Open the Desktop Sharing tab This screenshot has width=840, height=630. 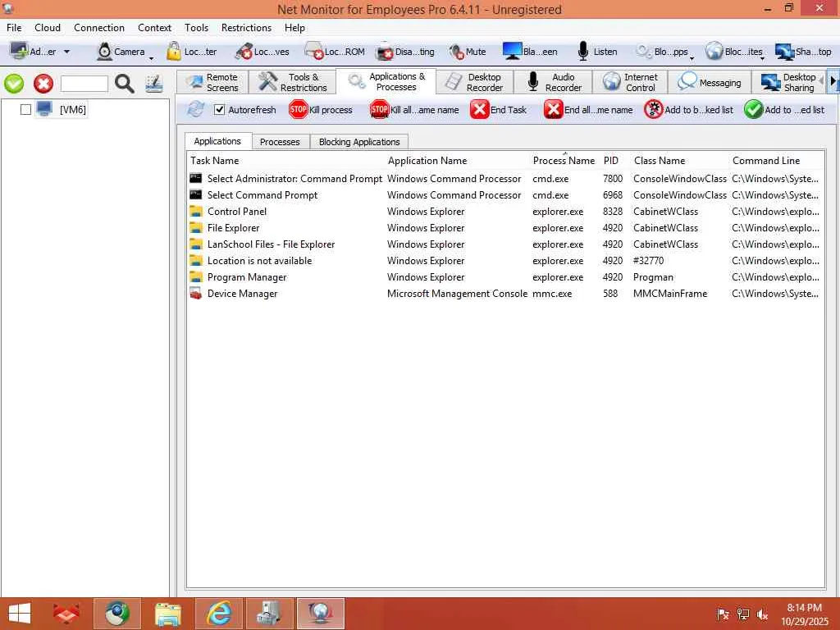coord(788,82)
